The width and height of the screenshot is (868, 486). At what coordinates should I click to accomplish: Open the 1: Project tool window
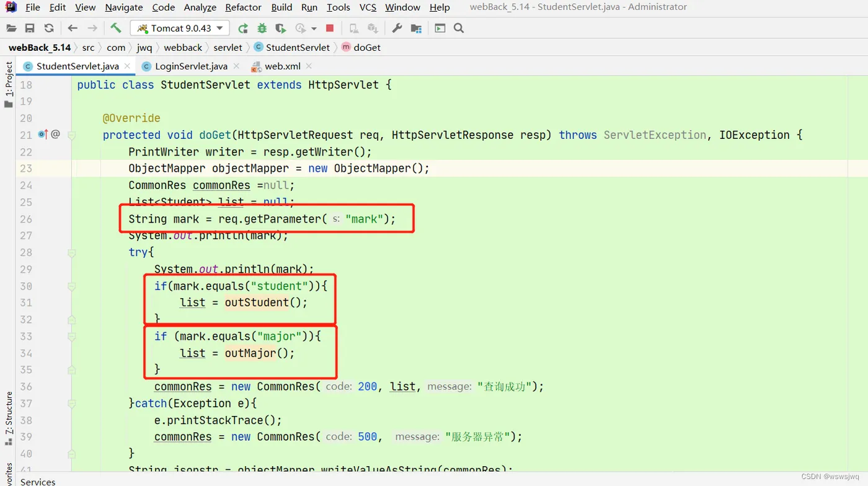(9, 84)
